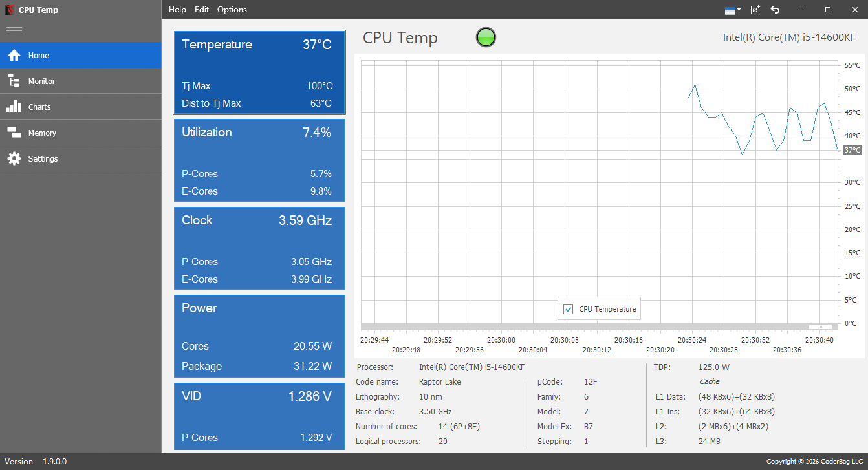Viewport: 868px width, 470px height.
Task: Toggle the CPU Temperature checkbox on chart
Action: 568,309
